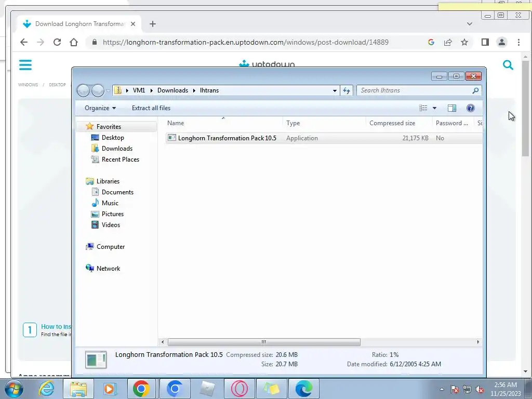Select Network in navigation pane
The width and height of the screenshot is (532, 399).
point(108,269)
